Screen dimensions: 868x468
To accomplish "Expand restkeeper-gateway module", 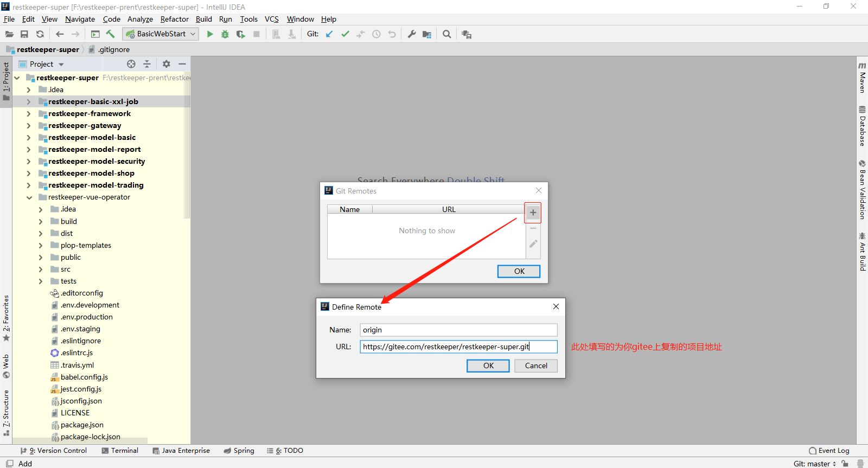I will pos(29,126).
